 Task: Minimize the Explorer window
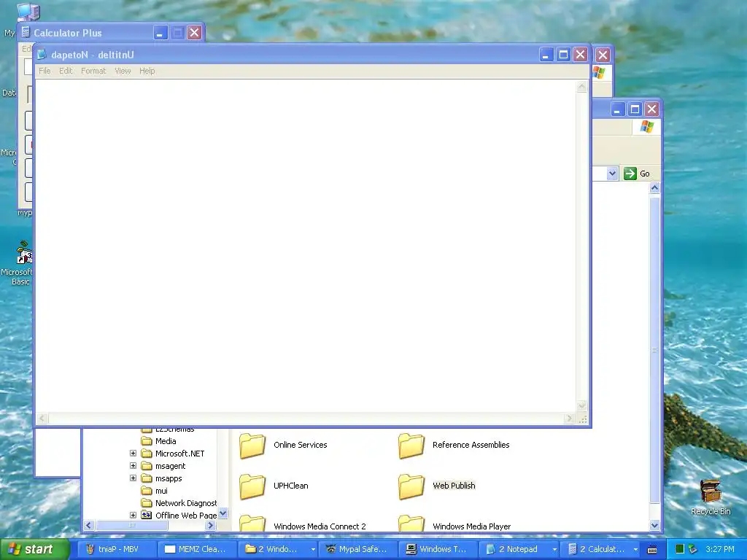[617, 109]
